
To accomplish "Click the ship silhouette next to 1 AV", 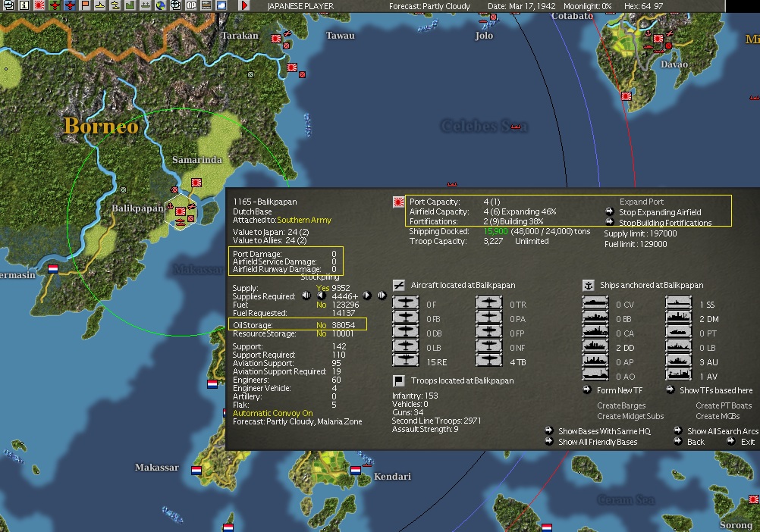I will click(679, 374).
